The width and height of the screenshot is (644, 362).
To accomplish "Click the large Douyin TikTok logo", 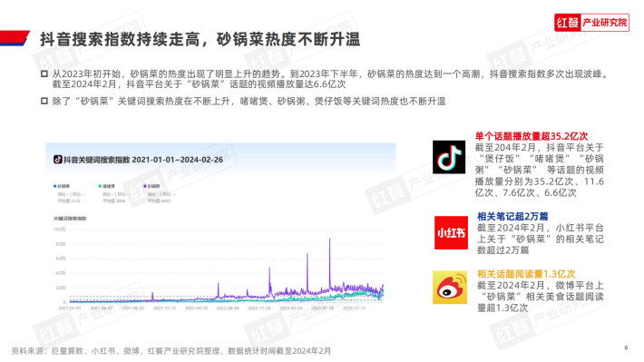I will coord(449,157).
